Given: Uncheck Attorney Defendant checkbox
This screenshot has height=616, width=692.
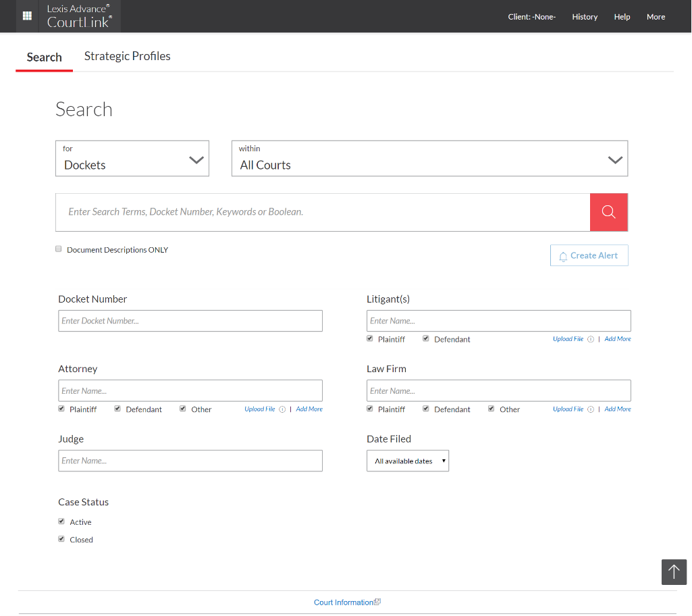Looking at the screenshot, I should click(117, 409).
